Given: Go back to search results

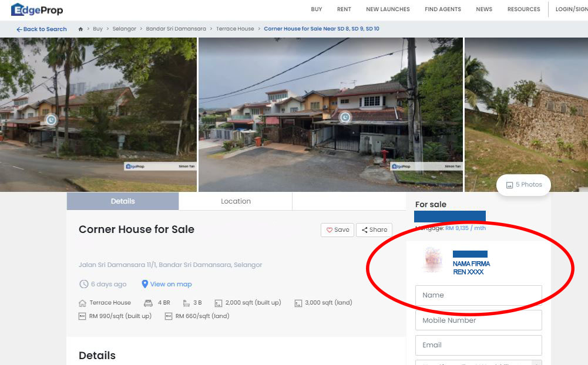Looking at the screenshot, I should pyautogui.click(x=41, y=29).
